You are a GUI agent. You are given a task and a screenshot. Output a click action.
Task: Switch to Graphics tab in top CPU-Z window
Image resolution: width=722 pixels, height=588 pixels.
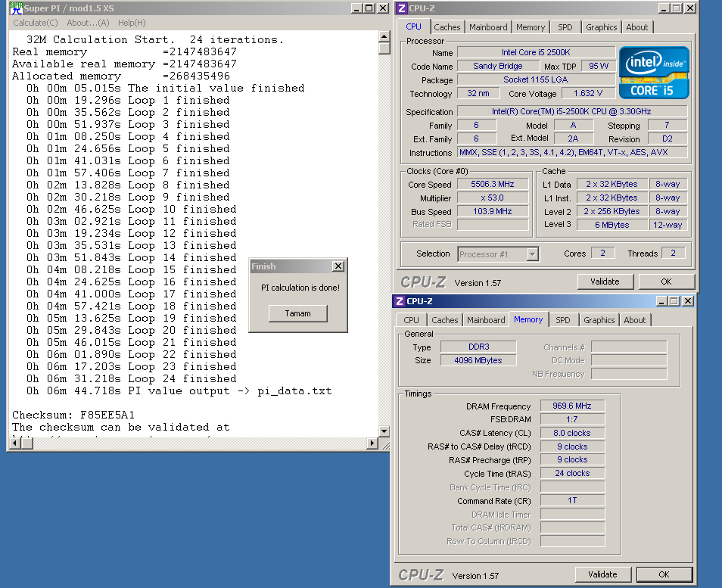pos(602,27)
